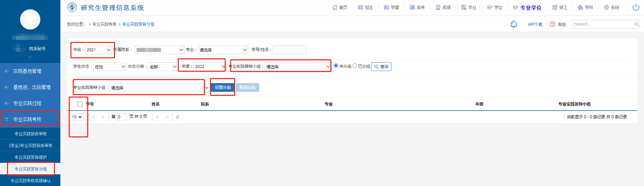Select the 已分组 radio button
The image size is (644, 186).
tap(355, 66)
